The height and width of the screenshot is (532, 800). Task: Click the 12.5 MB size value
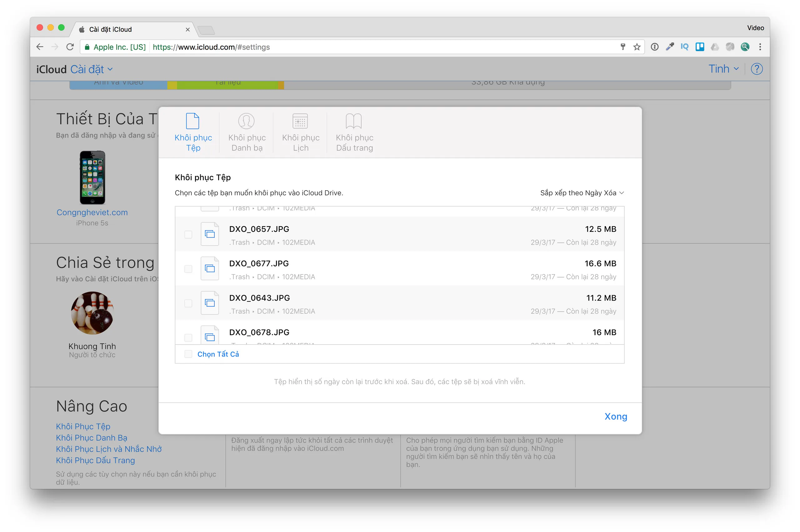[x=600, y=229]
